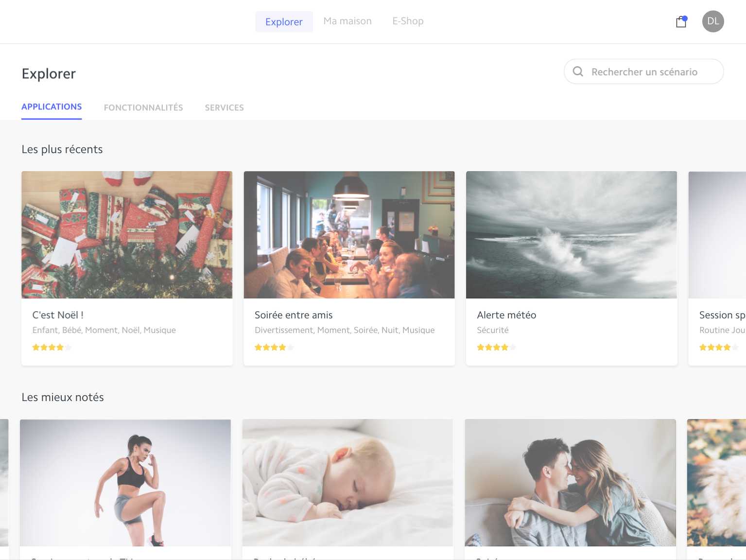Click the C'est Noël ! card title
Viewport: 746px width, 560px height.
[x=58, y=315]
